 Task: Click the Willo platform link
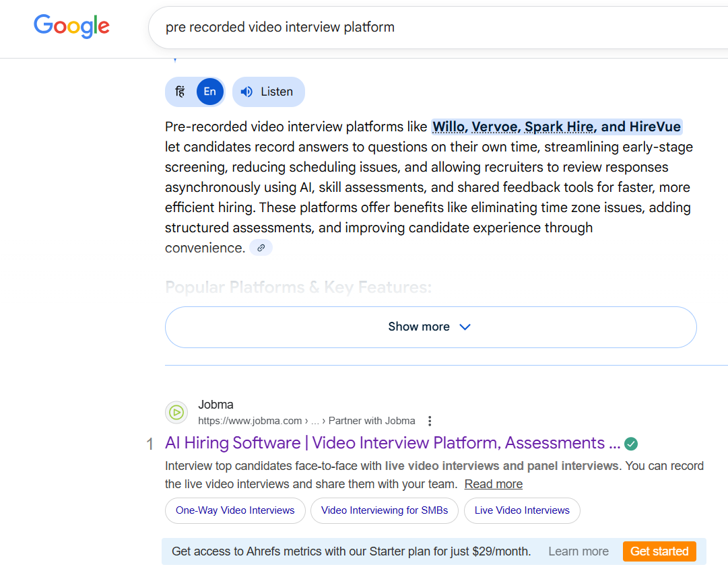click(x=449, y=127)
